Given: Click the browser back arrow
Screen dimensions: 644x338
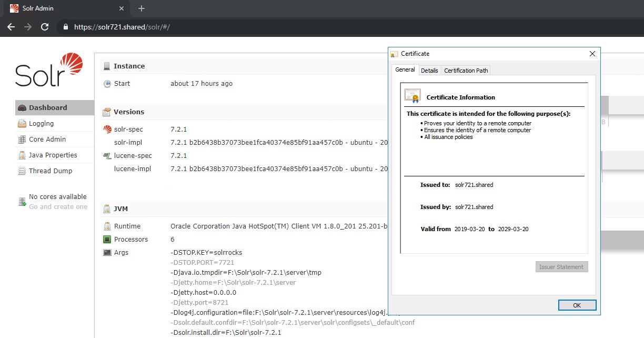Looking at the screenshot, I should coord(11,27).
